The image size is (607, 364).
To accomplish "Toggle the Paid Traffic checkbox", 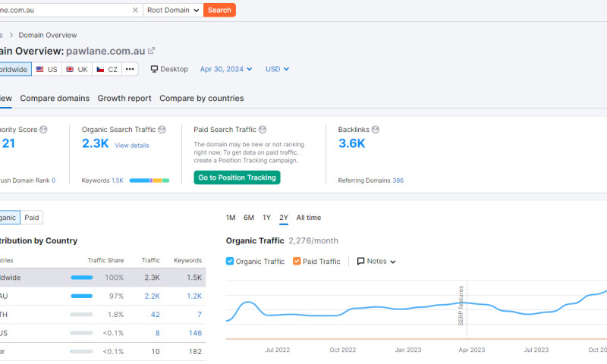I will 297,262.
